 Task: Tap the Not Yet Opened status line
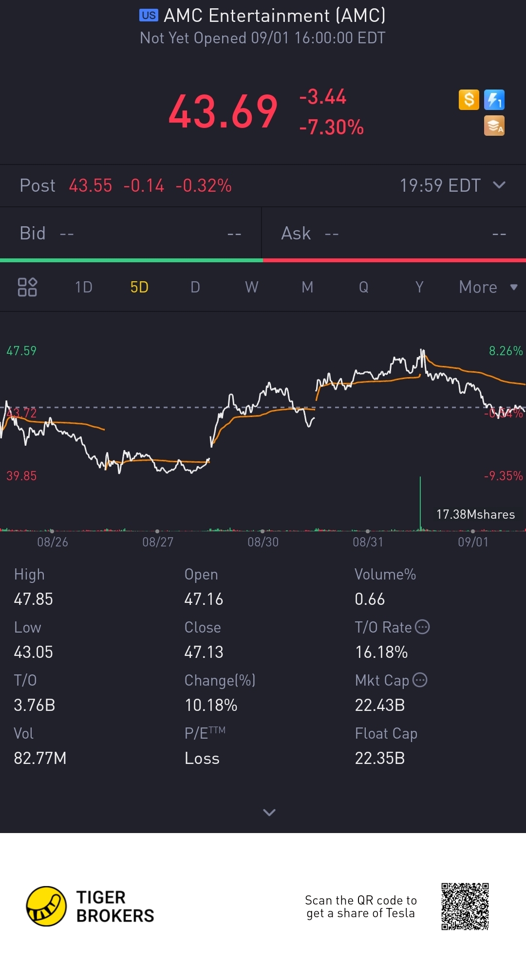pos(263,38)
